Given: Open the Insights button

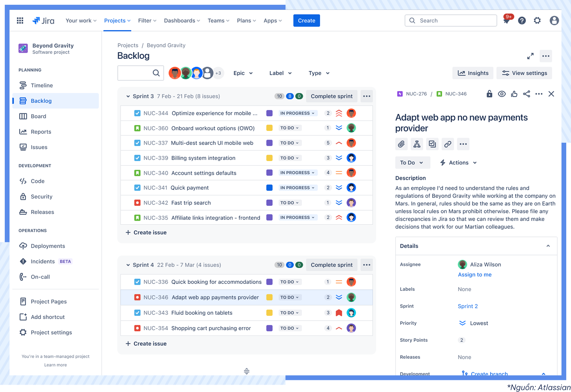Looking at the screenshot, I should tap(473, 73).
